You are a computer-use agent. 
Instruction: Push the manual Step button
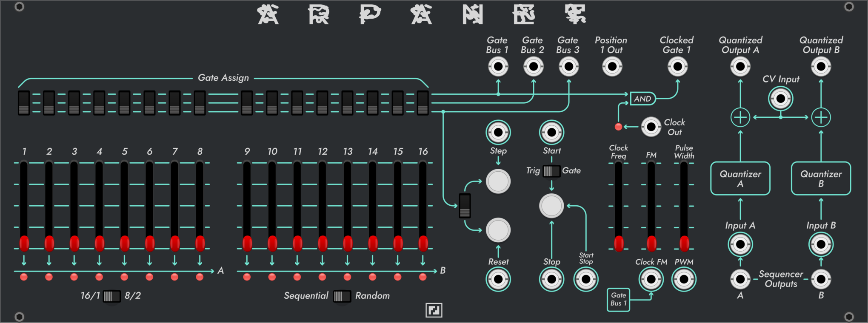[498, 181]
